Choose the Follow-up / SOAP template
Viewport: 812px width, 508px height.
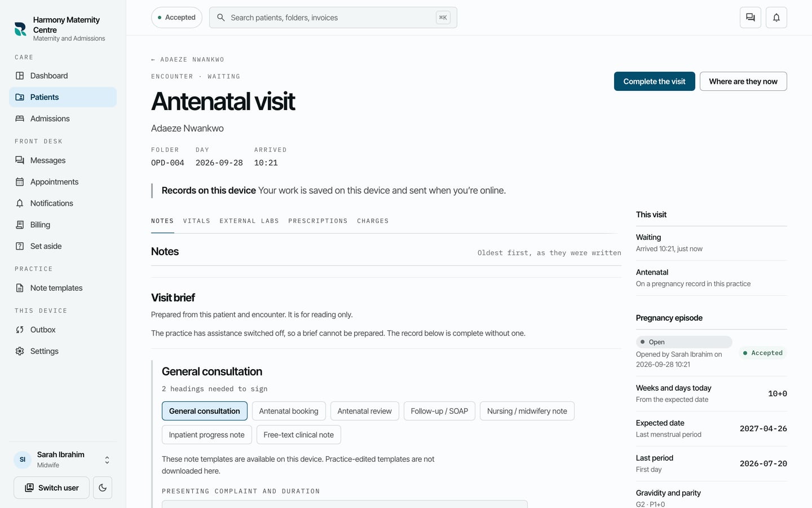click(x=439, y=411)
